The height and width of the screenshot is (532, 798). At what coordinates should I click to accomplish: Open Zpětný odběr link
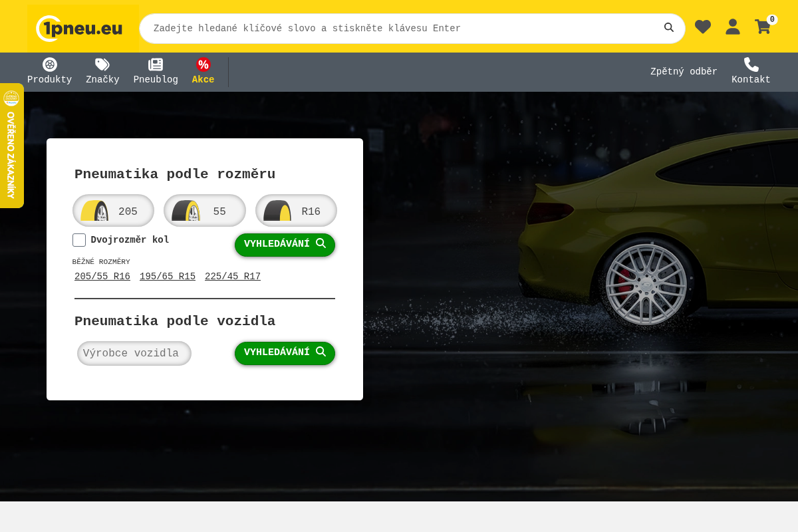point(684,72)
